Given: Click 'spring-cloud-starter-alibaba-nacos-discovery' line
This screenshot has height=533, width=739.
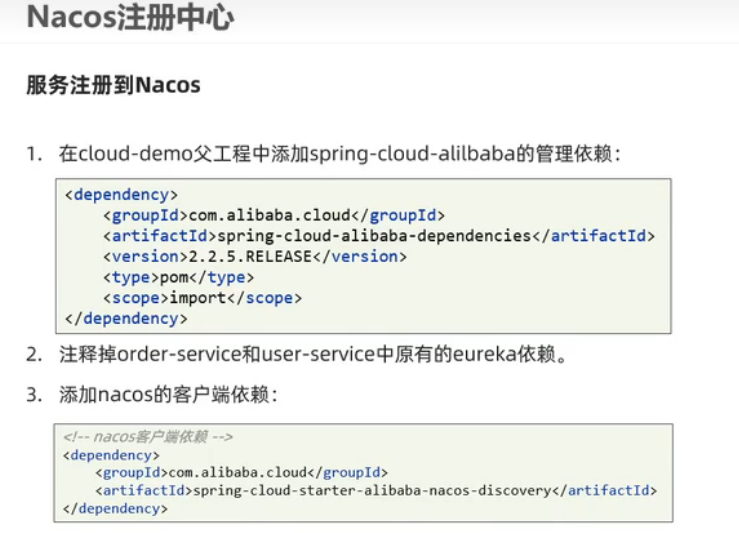Looking at the screenshot, I should (376, 491).
